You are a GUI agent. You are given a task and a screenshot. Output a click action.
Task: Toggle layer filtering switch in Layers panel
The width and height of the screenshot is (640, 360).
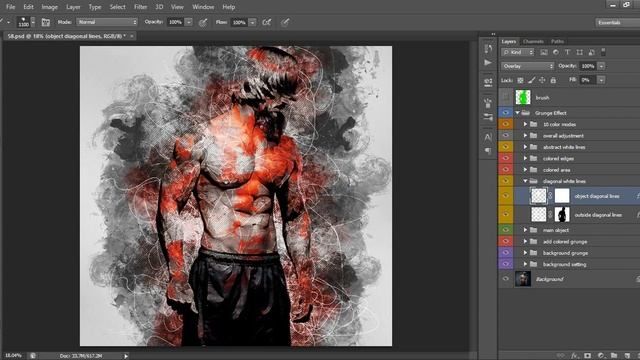[x=603, y=52]
